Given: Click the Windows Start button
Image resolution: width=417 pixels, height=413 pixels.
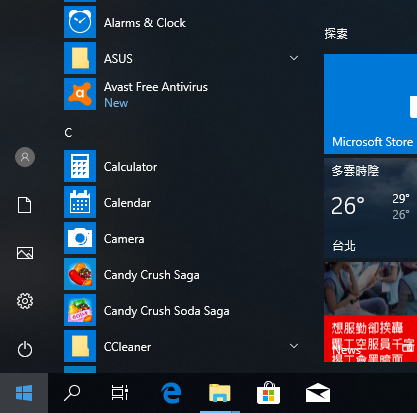Looking at the screenshot, I should pyautogui.click(x=24, y=393).
